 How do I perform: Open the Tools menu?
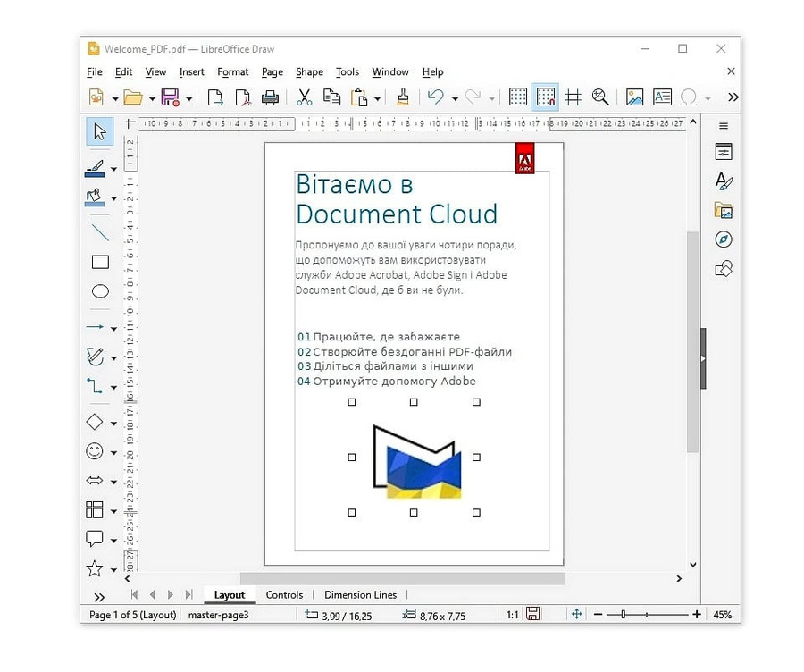coord(348,72)
